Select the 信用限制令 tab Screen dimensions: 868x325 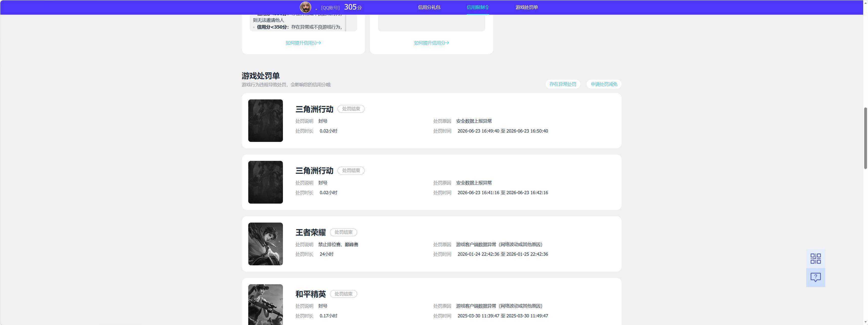[478, 7]
